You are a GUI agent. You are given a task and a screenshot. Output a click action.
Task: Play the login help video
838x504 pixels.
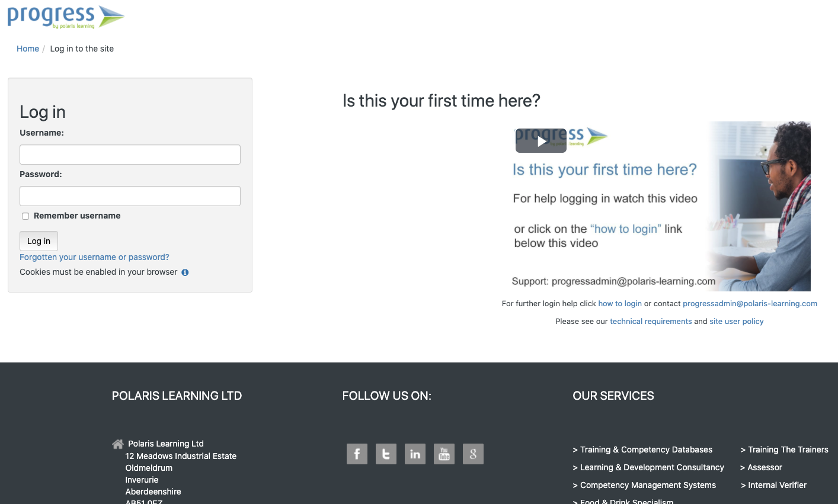pyautogui.click(x=540, y=141)
